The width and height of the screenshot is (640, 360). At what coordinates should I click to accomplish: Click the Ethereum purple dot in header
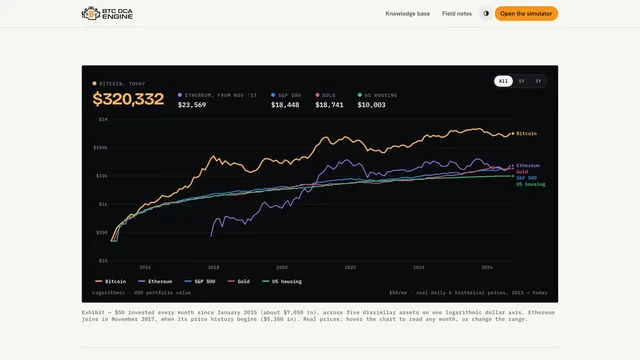[x=180, y=95]
